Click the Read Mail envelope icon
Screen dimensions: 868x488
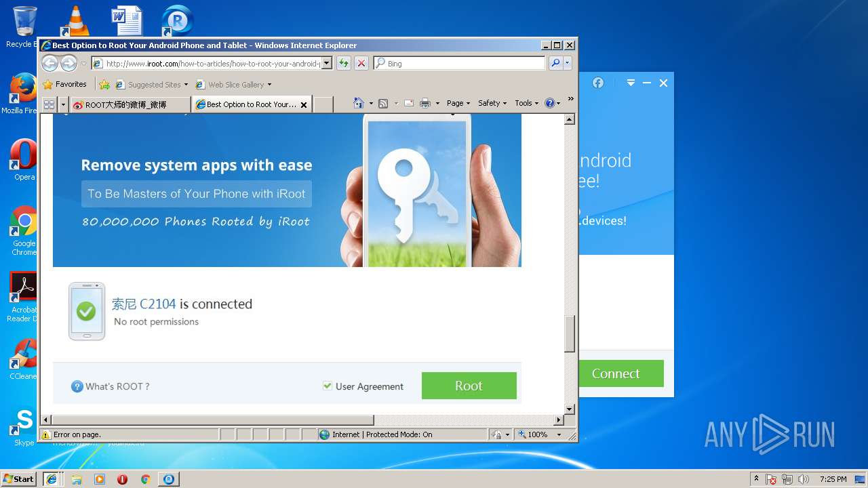[x=409, y=103]
